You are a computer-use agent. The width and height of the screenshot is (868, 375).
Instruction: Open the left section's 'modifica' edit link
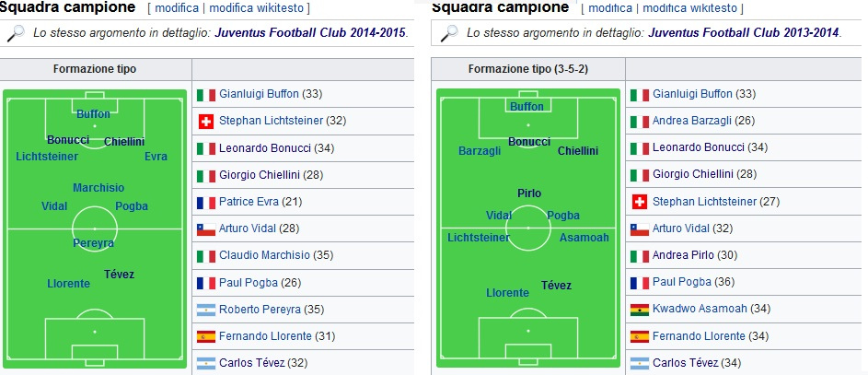click(x=177, y=8)
